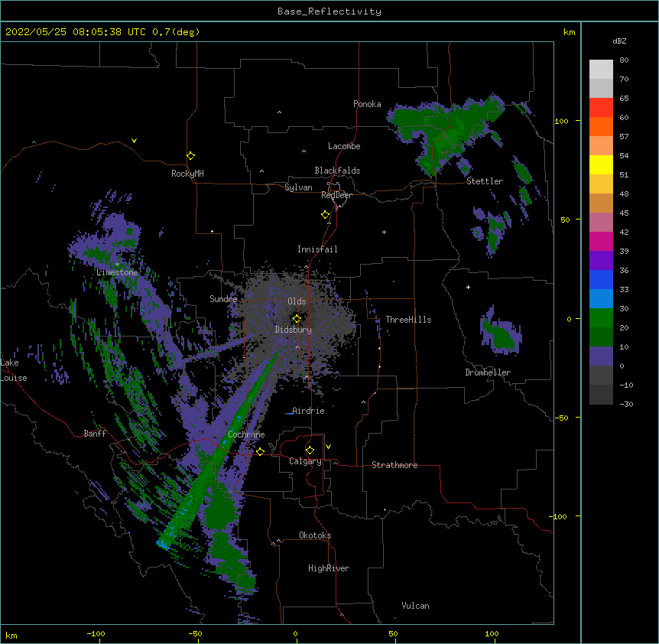659x644 pixels.
Task: Click the Airdrie label
Action: click(308, 411)
